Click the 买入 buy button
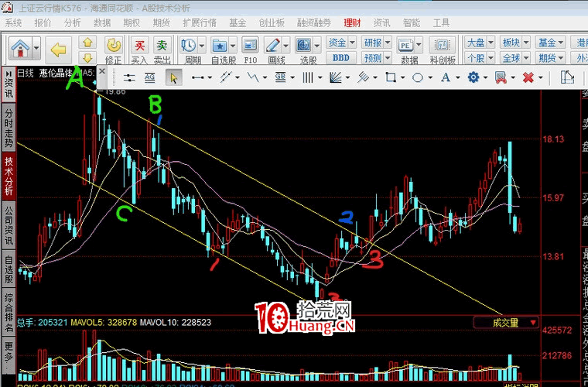The width and height of the screenshot is (588, 387). click(139, 50)
